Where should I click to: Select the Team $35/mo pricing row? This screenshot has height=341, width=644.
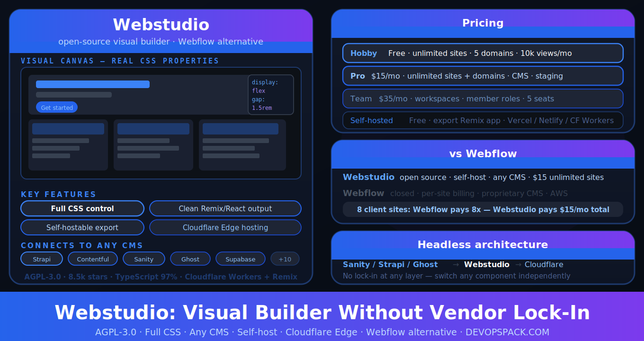[483, 99]
